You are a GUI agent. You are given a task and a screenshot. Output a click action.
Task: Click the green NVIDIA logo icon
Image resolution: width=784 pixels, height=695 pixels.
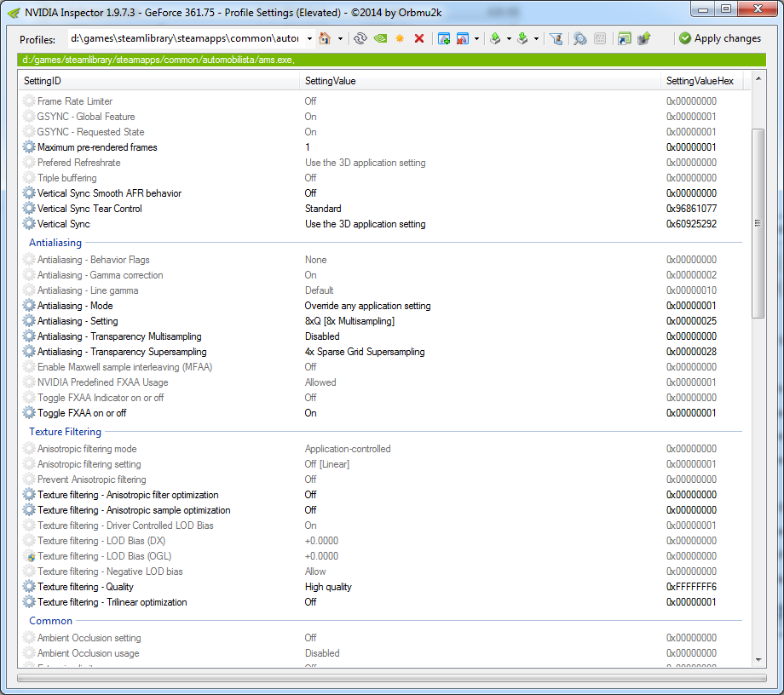click(x=381, y=38)
